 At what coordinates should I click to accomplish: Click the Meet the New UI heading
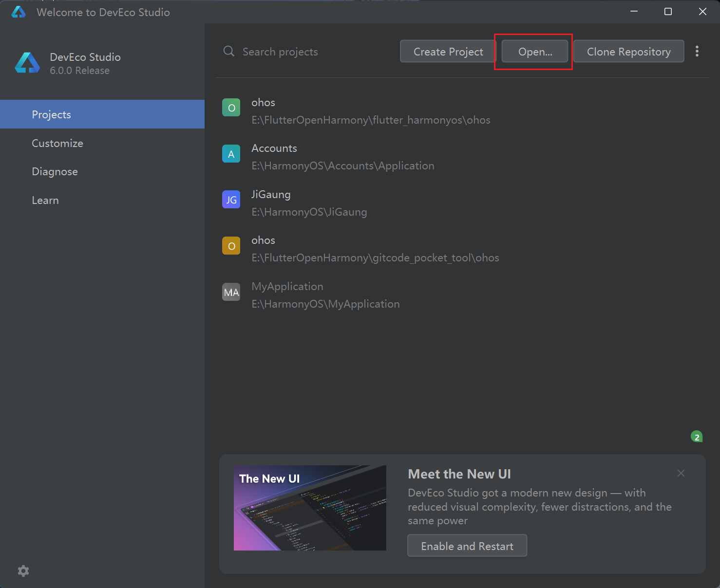[459, 474]
